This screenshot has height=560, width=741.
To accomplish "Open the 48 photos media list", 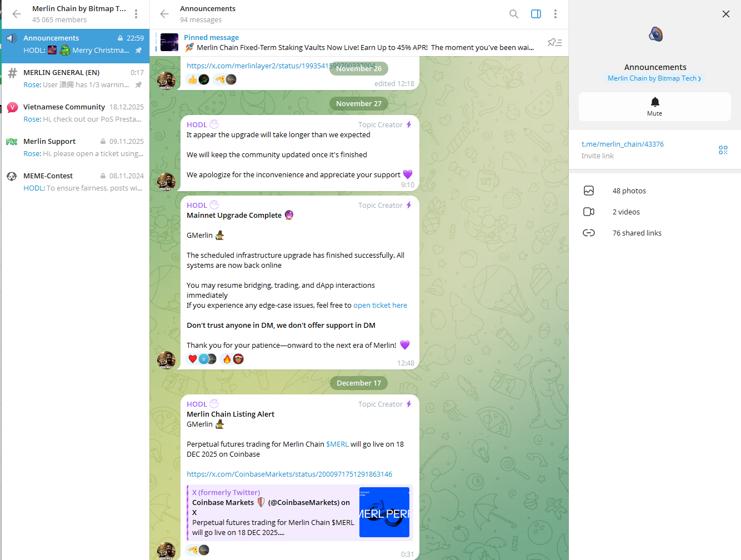I will pyautogui.click(x=629, y=191).
